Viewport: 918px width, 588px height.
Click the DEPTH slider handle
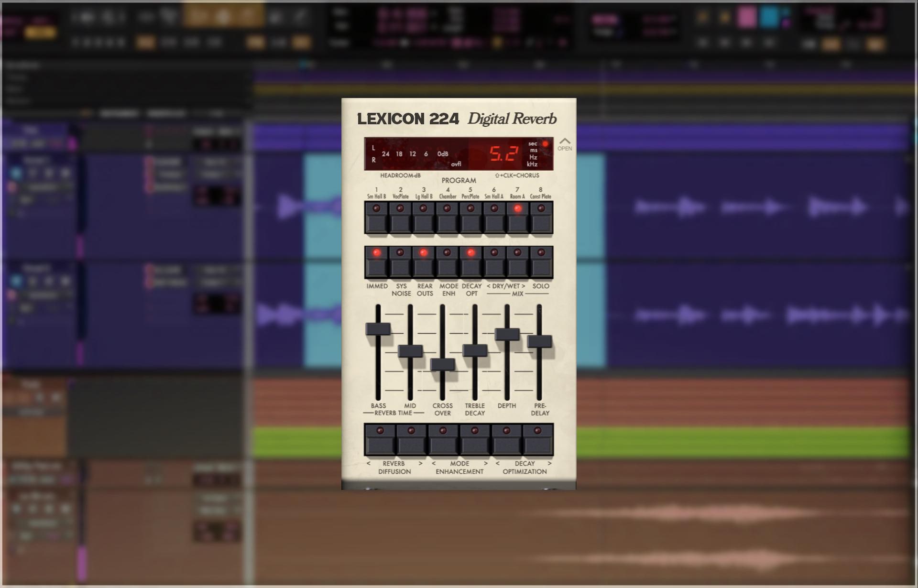pos(507,334)
